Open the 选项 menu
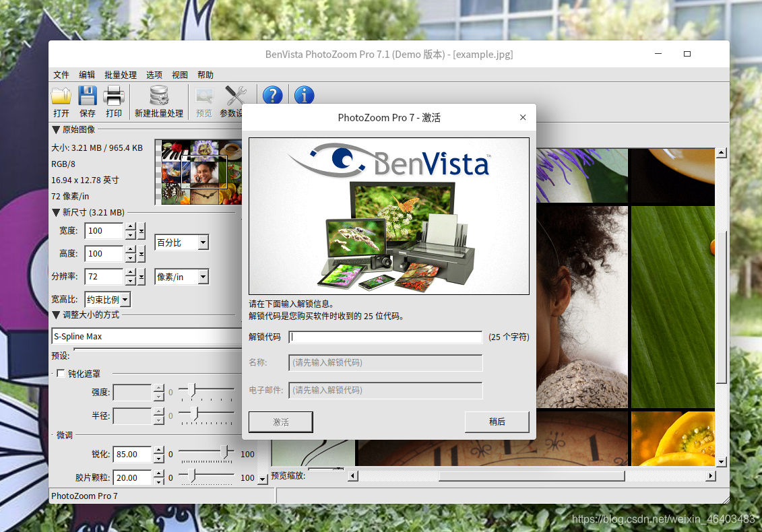The image size is (762, 532). point(154,75)
